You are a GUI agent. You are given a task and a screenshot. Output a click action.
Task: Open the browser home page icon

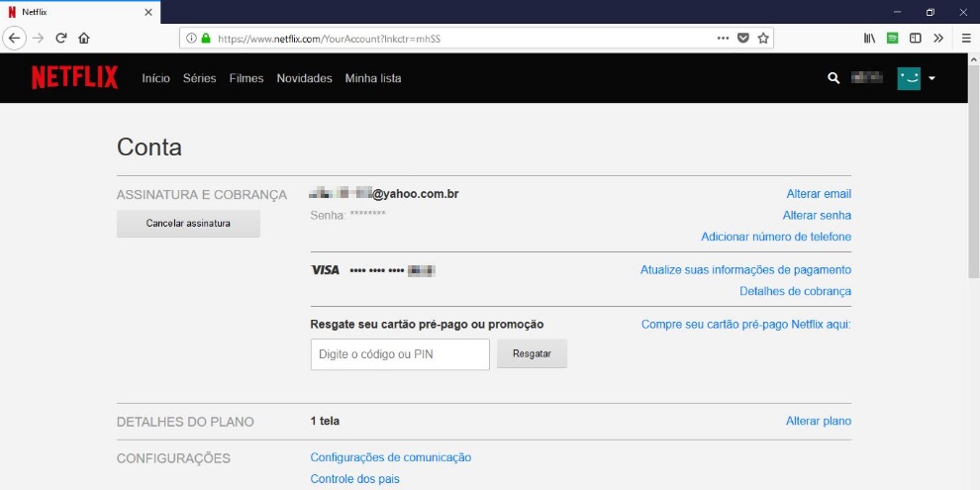pos(84,39)
